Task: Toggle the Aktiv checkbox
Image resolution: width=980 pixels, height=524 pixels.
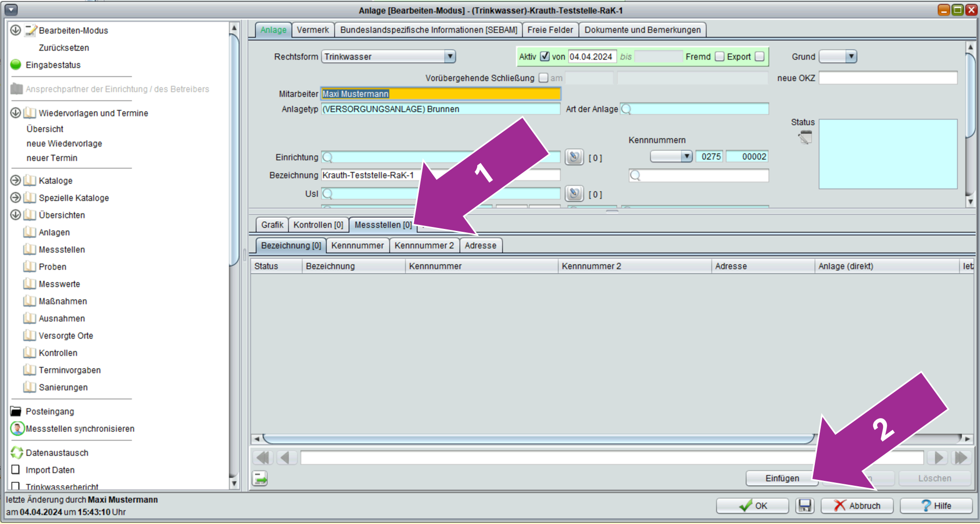Action: point(544,56)
